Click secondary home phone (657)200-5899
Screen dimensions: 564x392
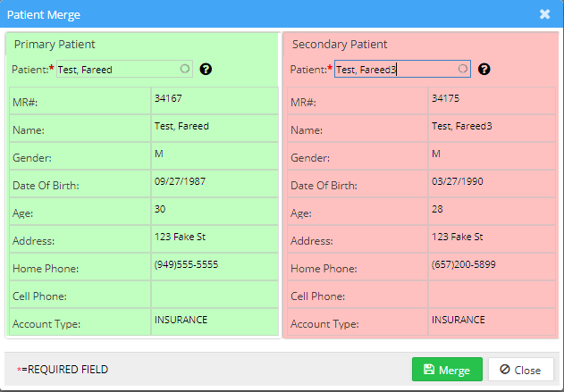tap(463, 264)
